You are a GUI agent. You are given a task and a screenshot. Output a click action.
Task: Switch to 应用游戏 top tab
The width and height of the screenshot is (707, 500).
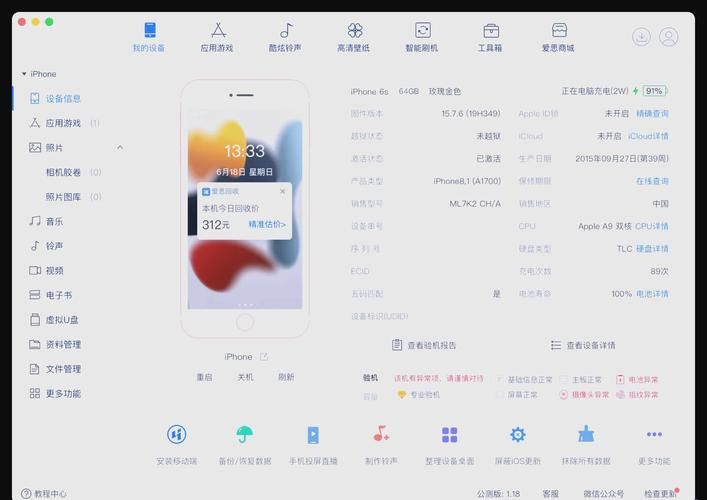pos(217,37)
